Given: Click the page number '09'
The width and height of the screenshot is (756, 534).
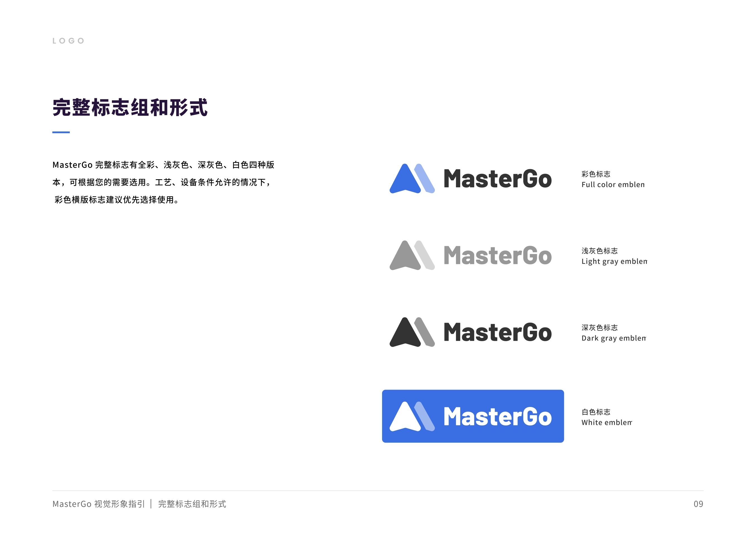Looking at the screenshot, I should (699, 504).
